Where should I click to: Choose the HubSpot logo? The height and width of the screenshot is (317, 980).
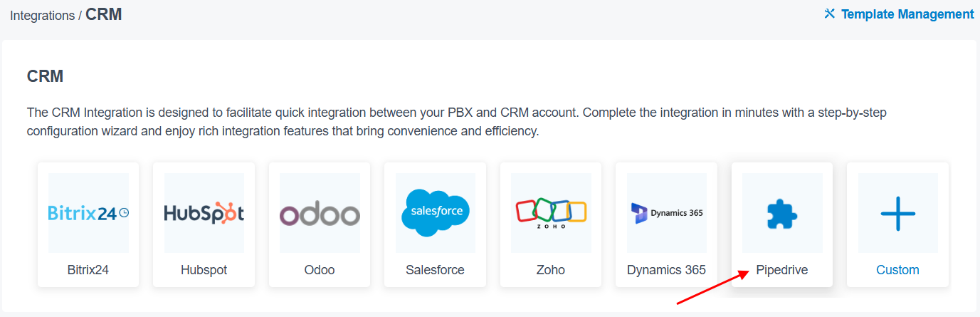pyautogui.click(x=204, y=213)
